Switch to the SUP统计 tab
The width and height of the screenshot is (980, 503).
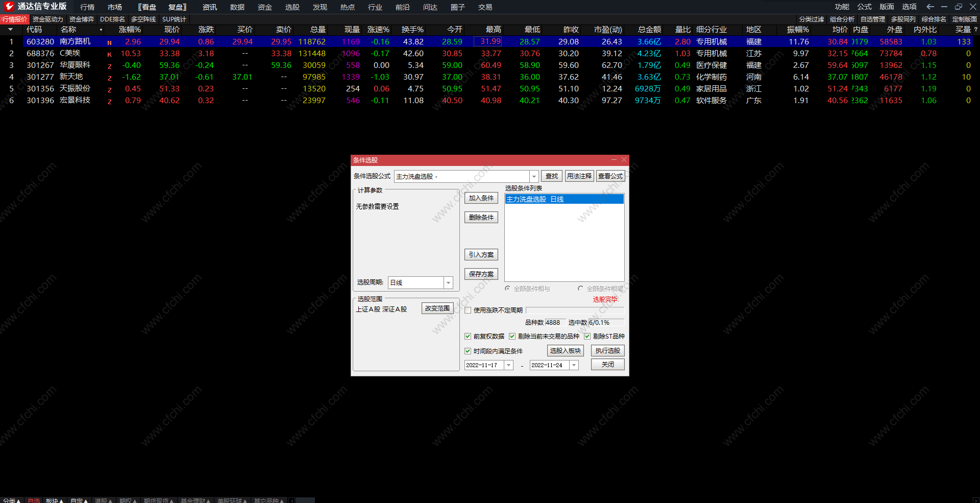pos(174,19)
